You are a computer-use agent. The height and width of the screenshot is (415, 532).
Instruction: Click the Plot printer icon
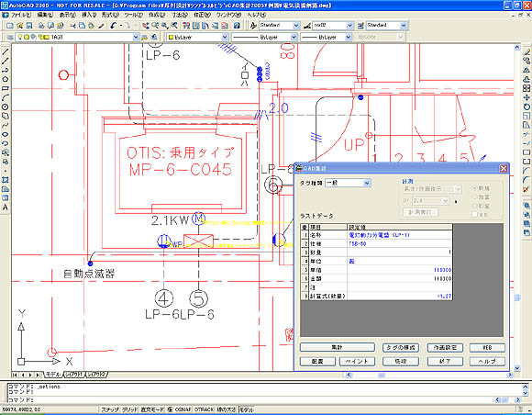(41, 26)
